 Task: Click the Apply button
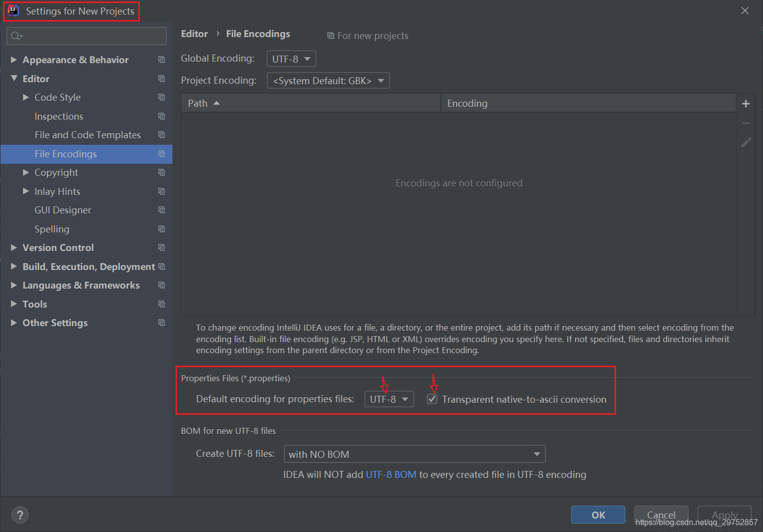pos(724,515)
